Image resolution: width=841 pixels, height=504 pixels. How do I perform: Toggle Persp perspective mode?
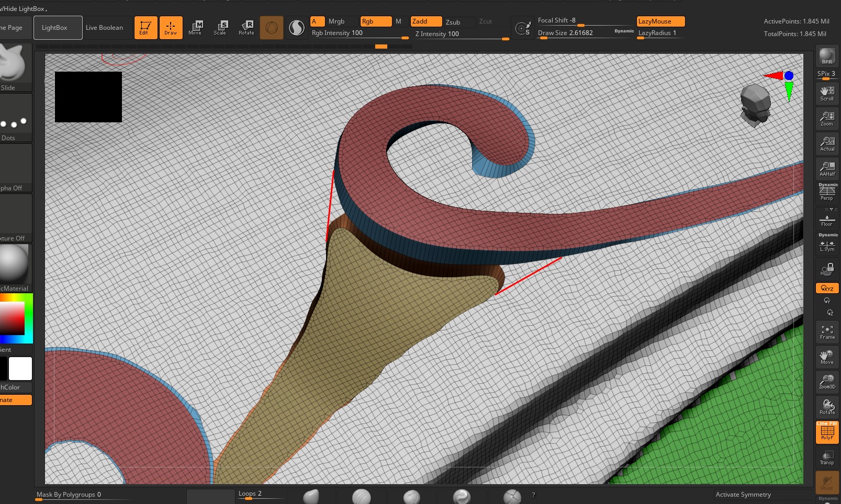(827, 192)
